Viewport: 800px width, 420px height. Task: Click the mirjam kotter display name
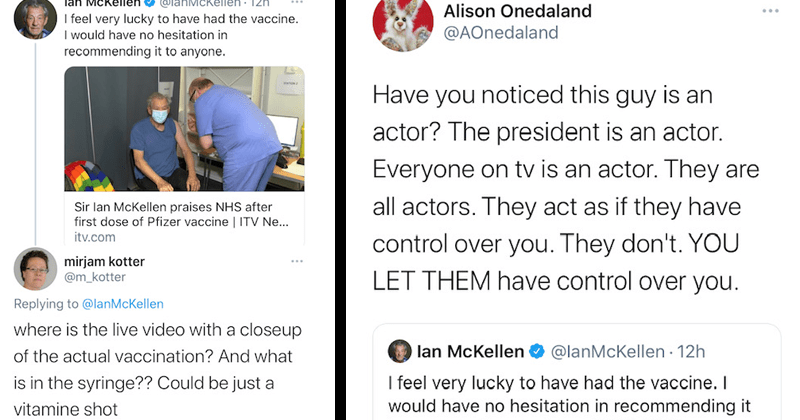click(x=105, y=262)
